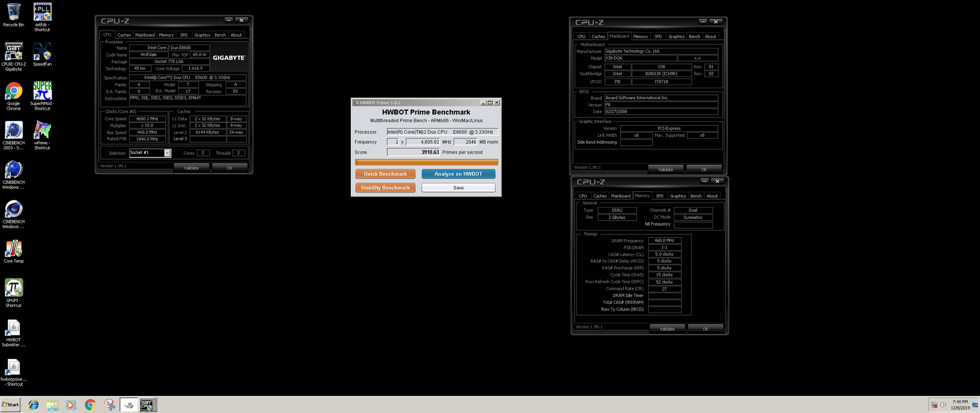The width and height of the screenshot is (980, 413).
Task: Select the CINEBENCH 2003 desktop icon
Action: pyautogui.click(x=14, y=136)
